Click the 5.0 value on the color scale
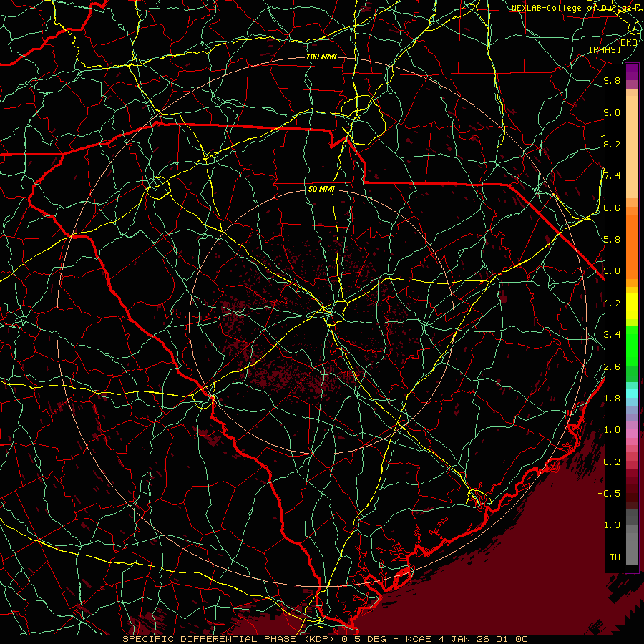Screen dimensions: 644x644 click(612, 271)
